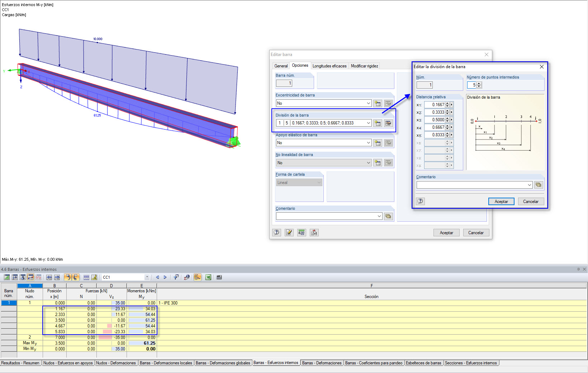This screenshot has width=588, height=373.
Task: Toggle the first highlighted curved-arrow toolbar icon
Action: [x=68, y=277]
